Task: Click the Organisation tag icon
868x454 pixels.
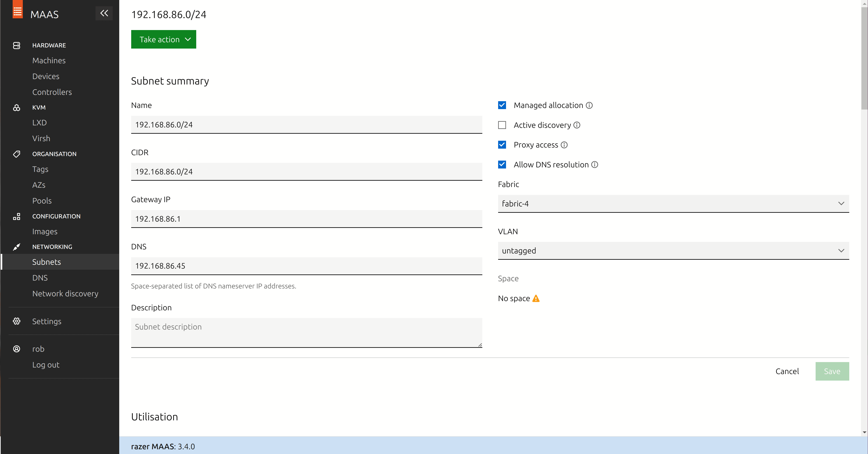Action: [x=16, y=154]
